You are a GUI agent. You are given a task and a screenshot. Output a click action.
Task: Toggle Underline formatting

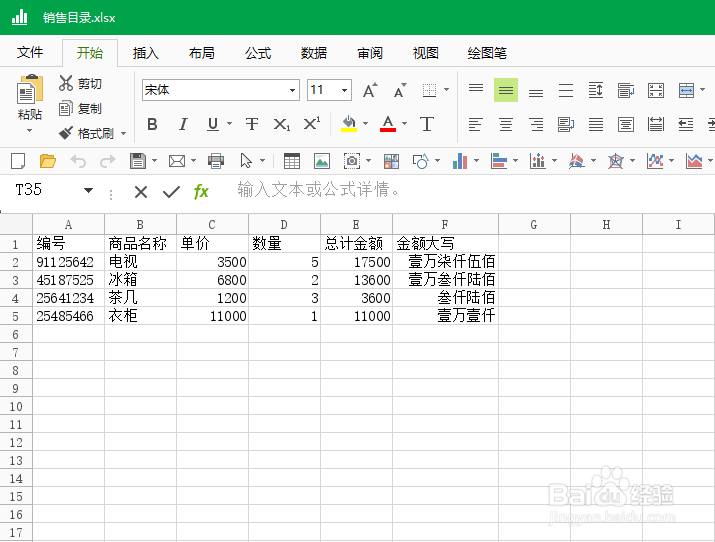point(213,124)
